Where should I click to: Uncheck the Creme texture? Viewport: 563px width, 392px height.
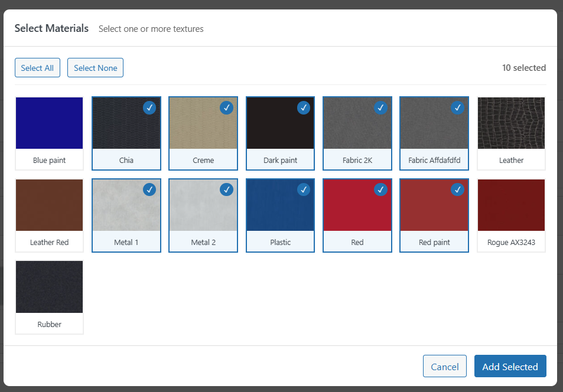coord(226,107)
